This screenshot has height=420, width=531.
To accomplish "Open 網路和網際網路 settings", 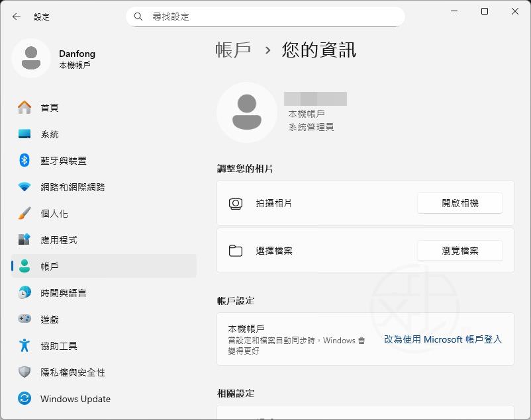I will [104, 187].
